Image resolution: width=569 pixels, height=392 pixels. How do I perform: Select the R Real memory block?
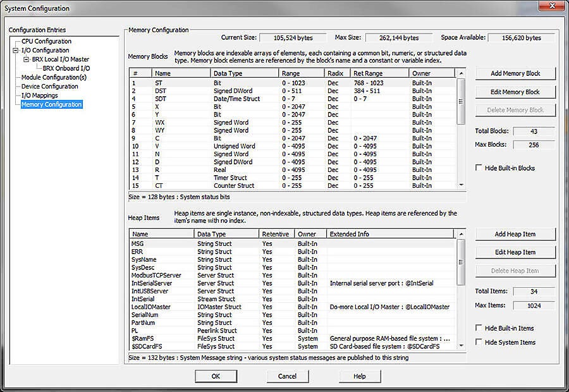(x=293, y=170)
